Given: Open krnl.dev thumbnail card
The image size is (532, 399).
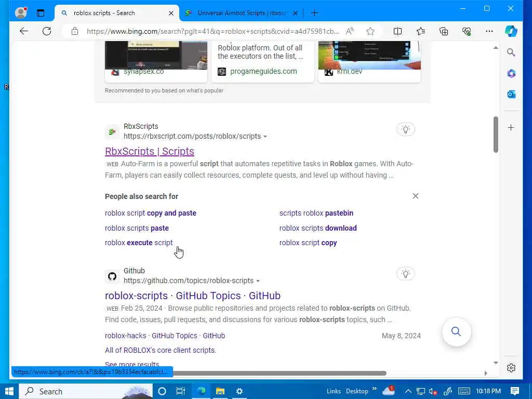Looking at the screenshot, I should [x=369, y=61].
